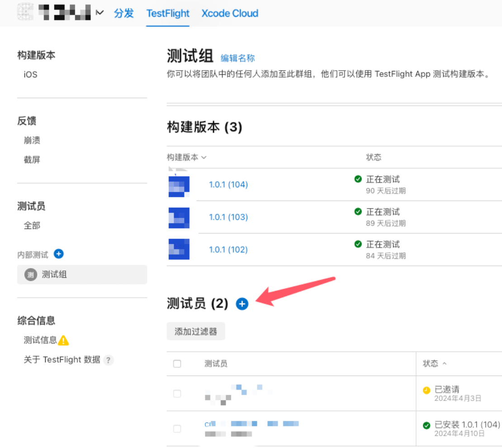This screenshot has height=448, width=502.
Task: Open build link 1.0.1 (104)
Action: click(x=228, y=185)
